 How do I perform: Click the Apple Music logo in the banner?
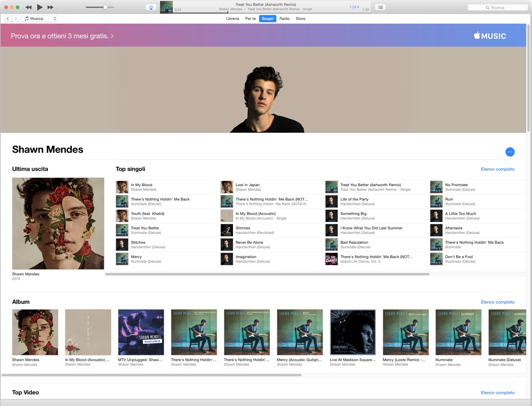tap(490, 35)
